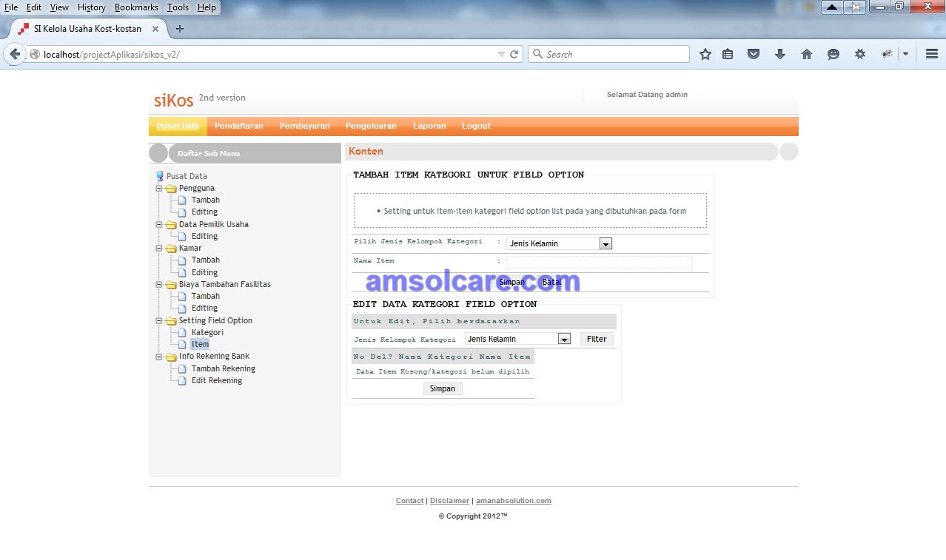Screen dimensions: 946x560
Task: Click the Logout navigation item
Action: click(477, 126)
